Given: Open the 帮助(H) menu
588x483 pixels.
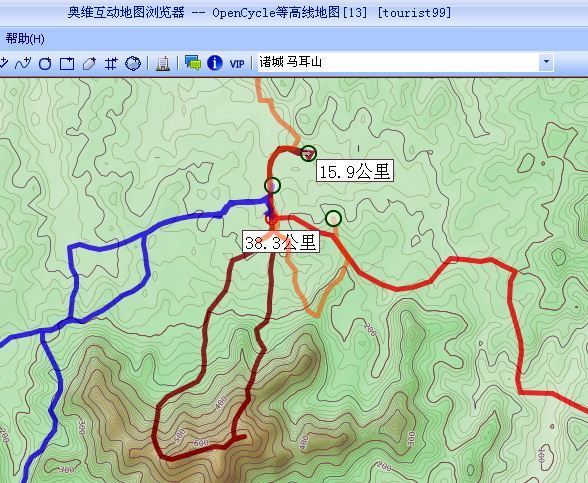Looking at the screenshot, I should 25,39.
